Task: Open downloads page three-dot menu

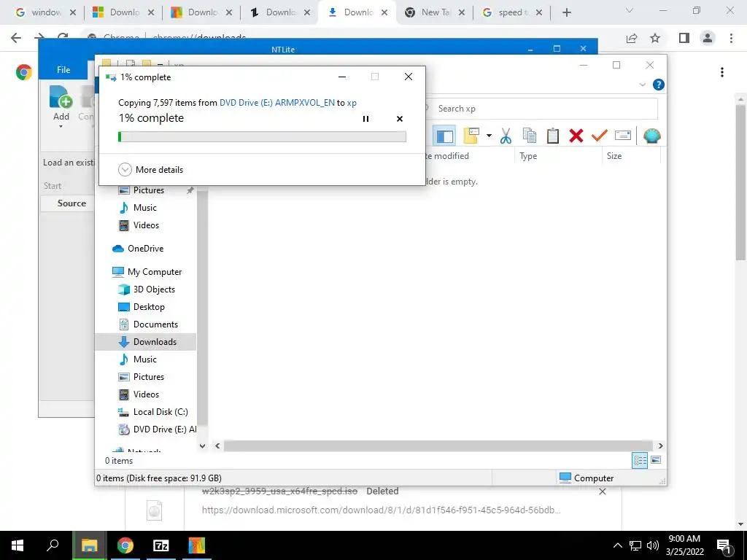Action: (722, 72)
